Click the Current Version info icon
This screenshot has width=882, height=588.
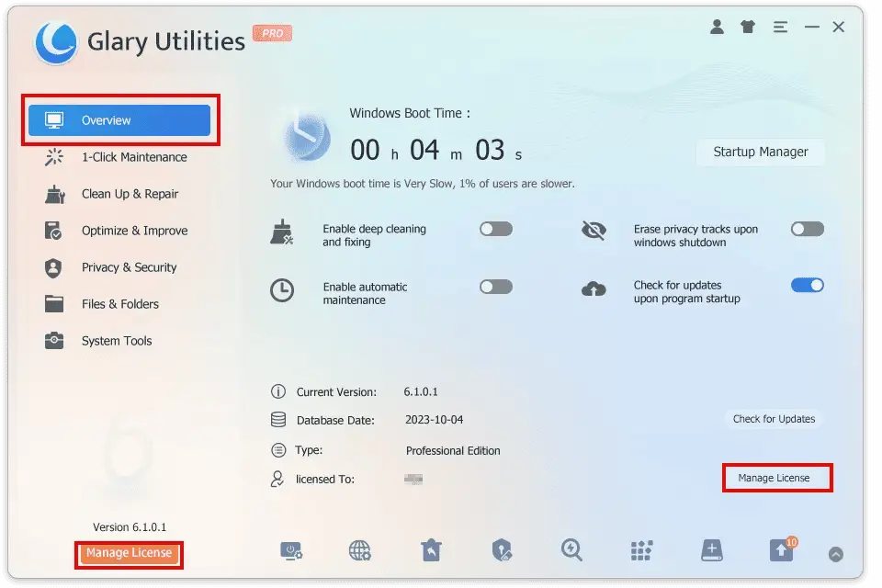(277, 391)
